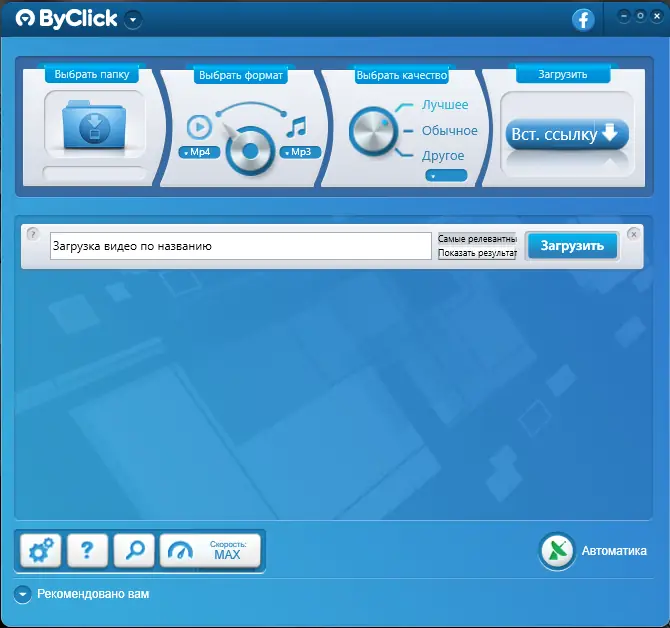
Task: Click the Автоматика label text
Action: click(614, 551)
